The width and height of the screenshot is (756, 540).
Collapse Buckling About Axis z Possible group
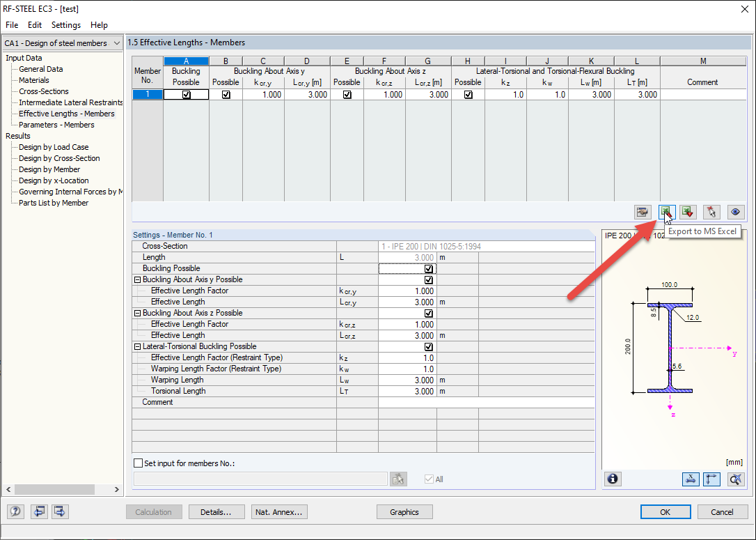(x=137, y=313)
